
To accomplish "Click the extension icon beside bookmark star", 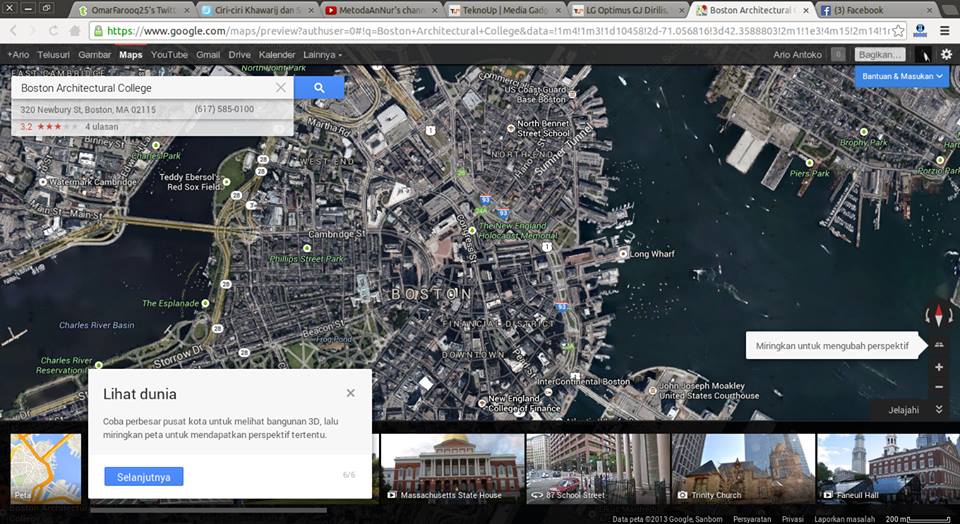I will pyautogui.click(x=920, y=31).
